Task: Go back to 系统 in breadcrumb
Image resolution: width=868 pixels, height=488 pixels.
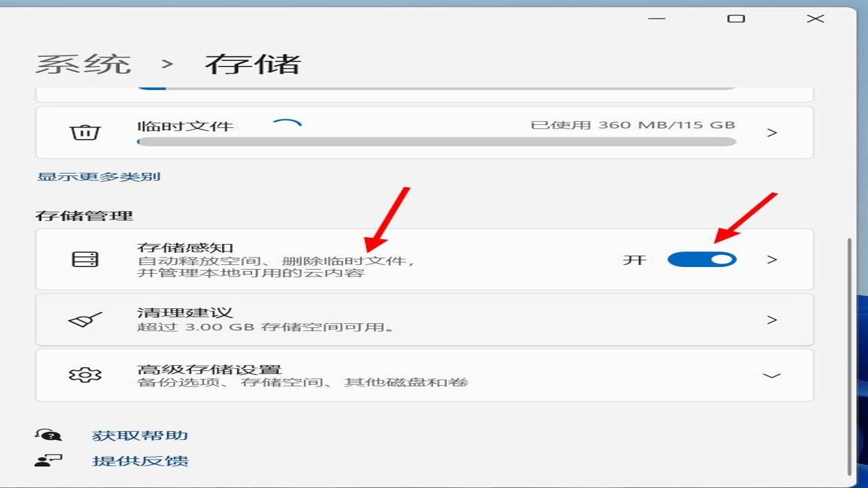Action: click(x=83, y=64)
